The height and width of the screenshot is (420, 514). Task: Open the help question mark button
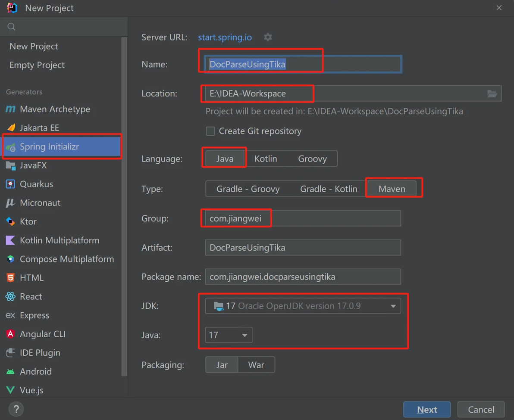tap(16, 409)
